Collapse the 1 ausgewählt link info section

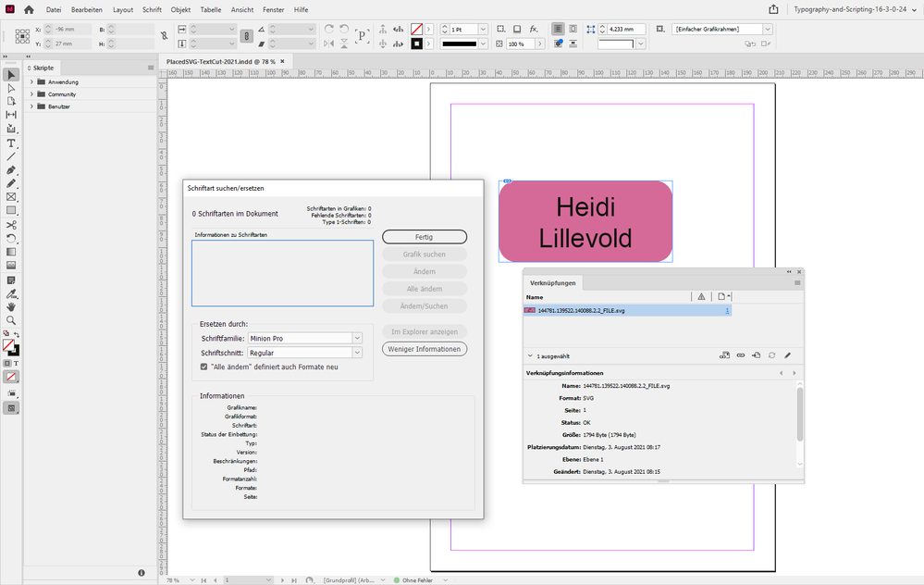click(x=530, y=356)
